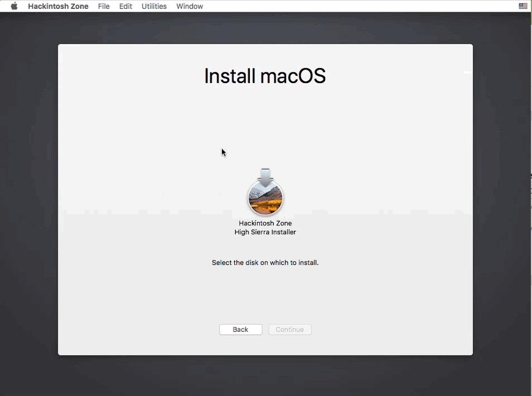Click the 'Select the disk on which to install.' text

click(265, 263)
